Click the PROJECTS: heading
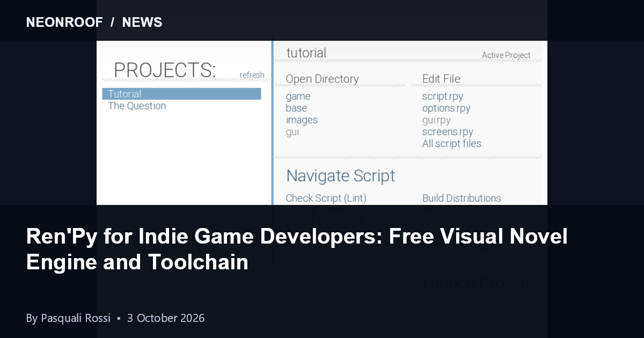 (x=165, y=70)
